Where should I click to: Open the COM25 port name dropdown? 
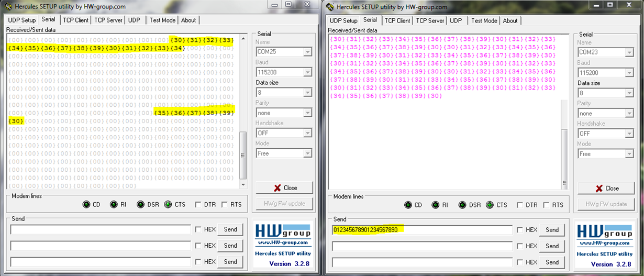click(x=307, y=52)
